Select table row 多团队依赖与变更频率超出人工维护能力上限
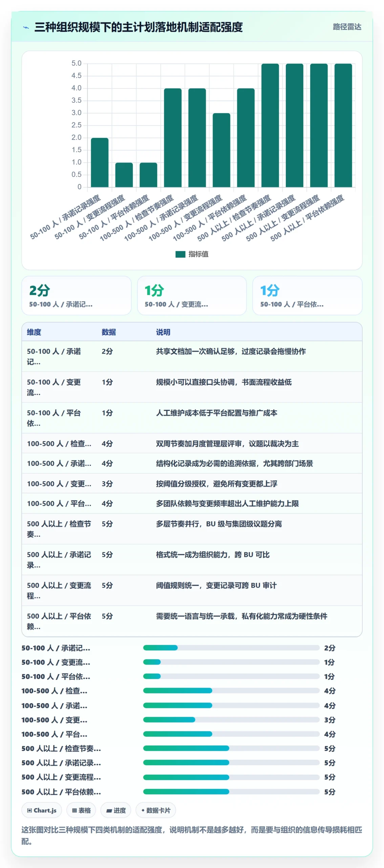This screenshot has height=868, width=384. 192,504
